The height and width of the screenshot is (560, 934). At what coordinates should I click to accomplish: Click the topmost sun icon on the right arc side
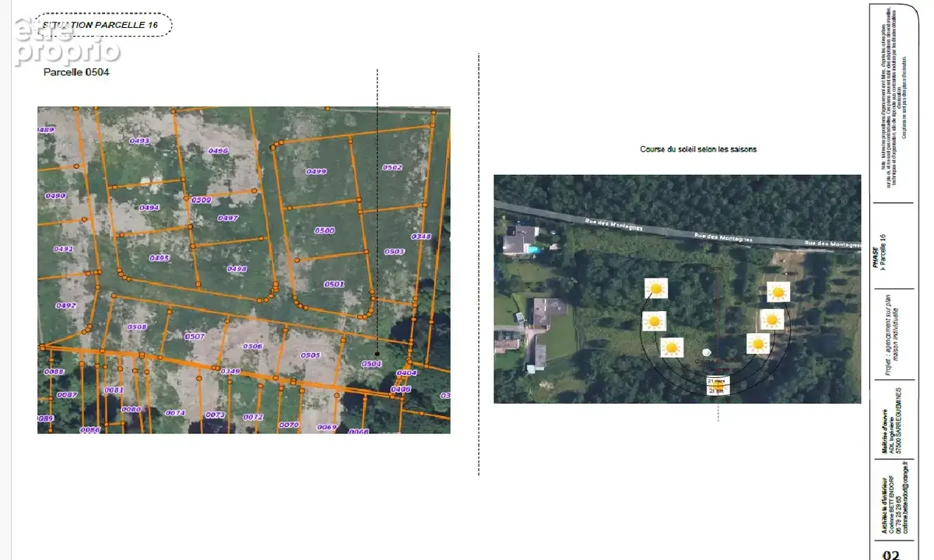click(x=778, y=292)
